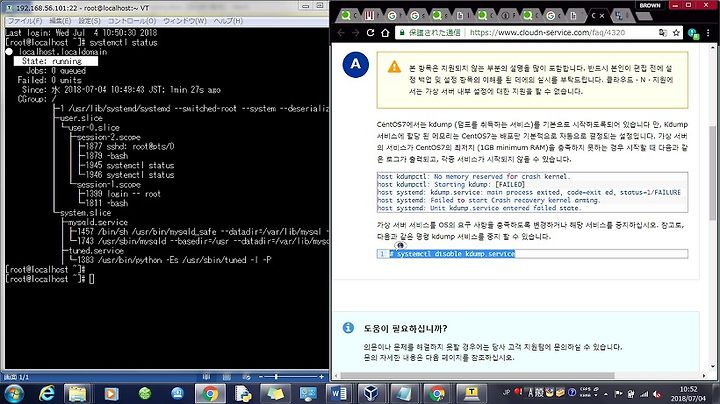Switch to the Tera Term taskbar button

472,393
